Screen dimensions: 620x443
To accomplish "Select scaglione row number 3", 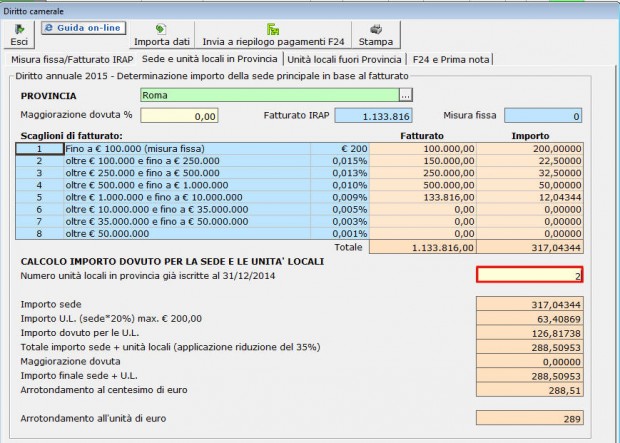I will (39, 173).
